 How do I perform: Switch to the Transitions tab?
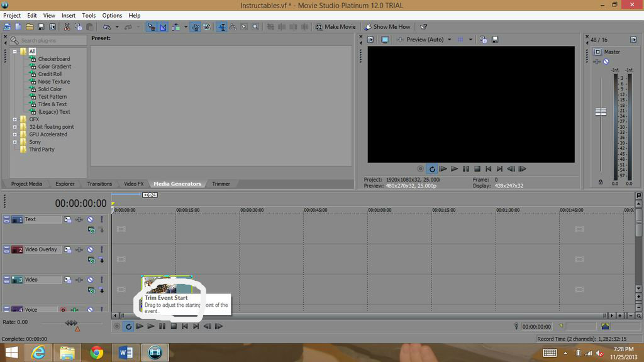(99, 184)
